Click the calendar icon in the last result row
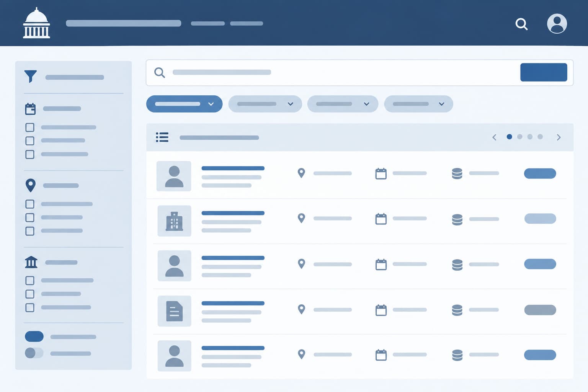This screenshot has height=392, width=588. pos(381,355)
